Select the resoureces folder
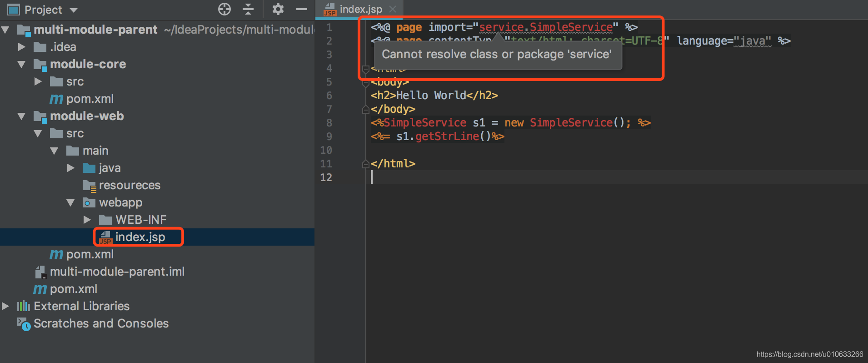The height and width of the screenshot is (363, 868). 121,185
